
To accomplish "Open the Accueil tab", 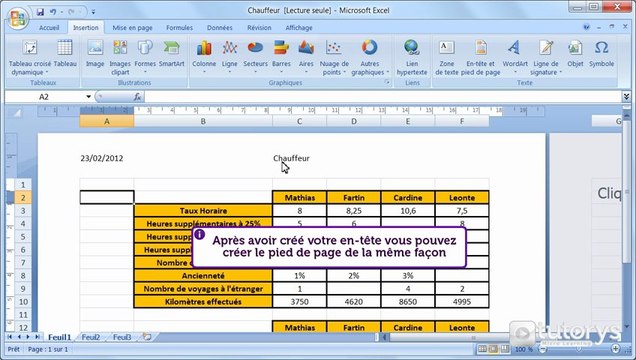I will click(49, 28).
